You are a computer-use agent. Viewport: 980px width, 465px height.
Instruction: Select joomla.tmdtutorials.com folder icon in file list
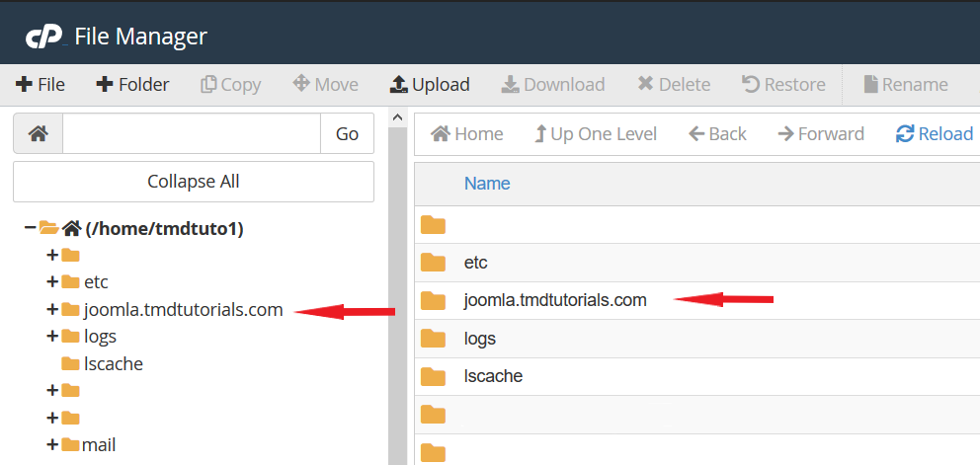pyautogui.click(x=433, y=301)
